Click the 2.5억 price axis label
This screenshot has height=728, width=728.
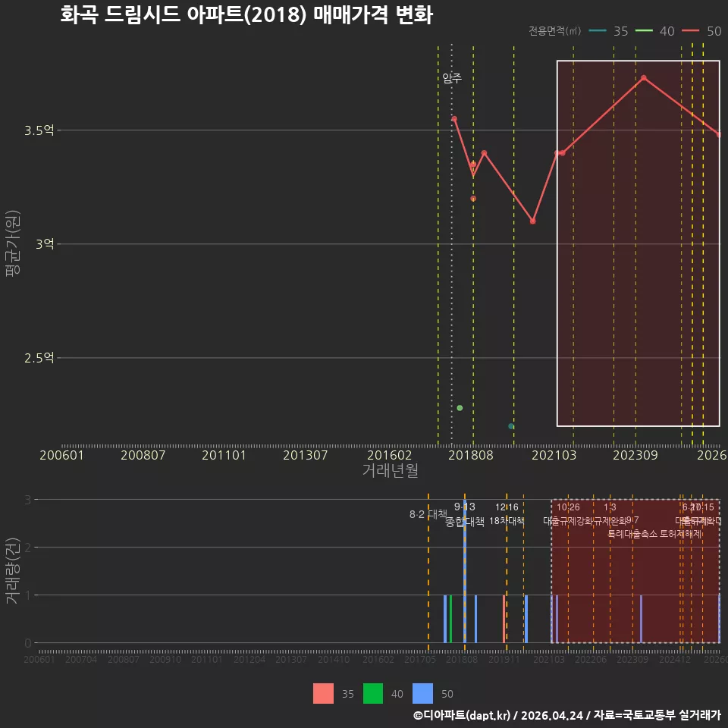point(39,358)
